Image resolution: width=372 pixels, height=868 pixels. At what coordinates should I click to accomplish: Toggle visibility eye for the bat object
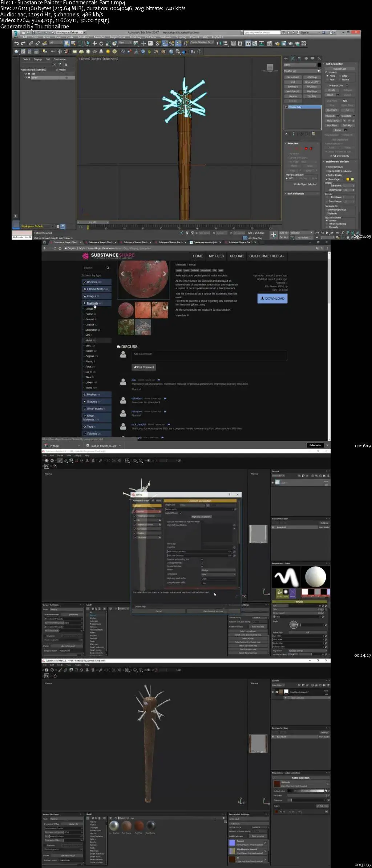pos(26,74)
